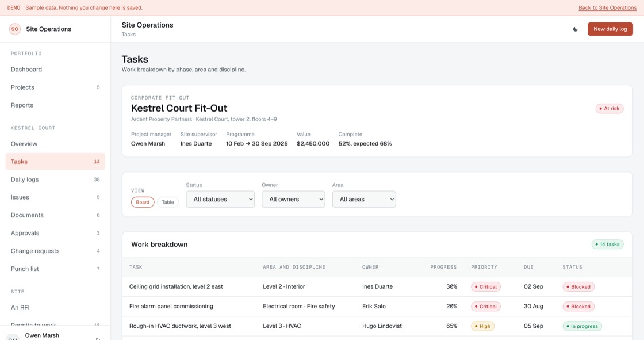
Task: Open the All owners dropdown
Action: pos(293,200)
